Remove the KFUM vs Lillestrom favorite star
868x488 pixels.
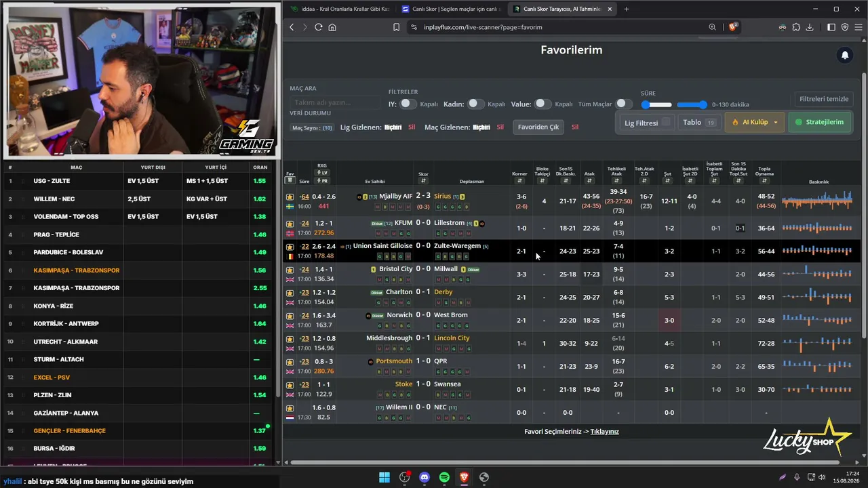pos(290,224)
